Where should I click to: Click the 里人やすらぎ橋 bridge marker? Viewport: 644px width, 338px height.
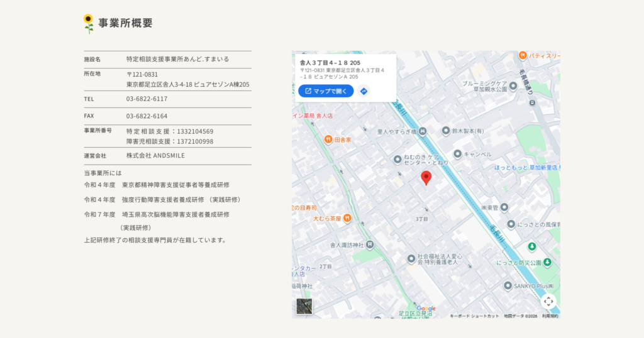tap(422, 131)
